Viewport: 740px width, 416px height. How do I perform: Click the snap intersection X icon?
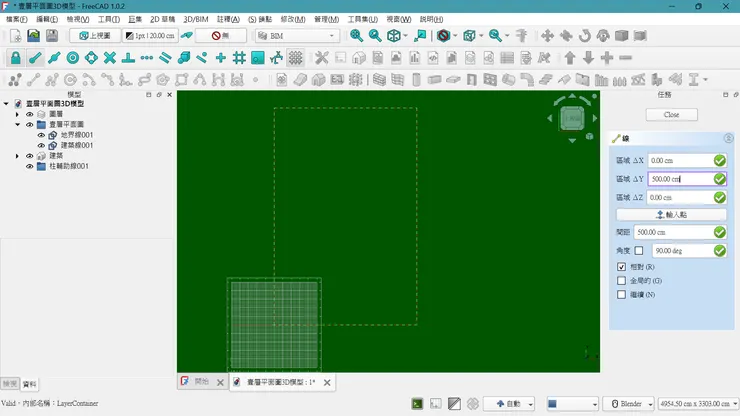coord(109,58)
